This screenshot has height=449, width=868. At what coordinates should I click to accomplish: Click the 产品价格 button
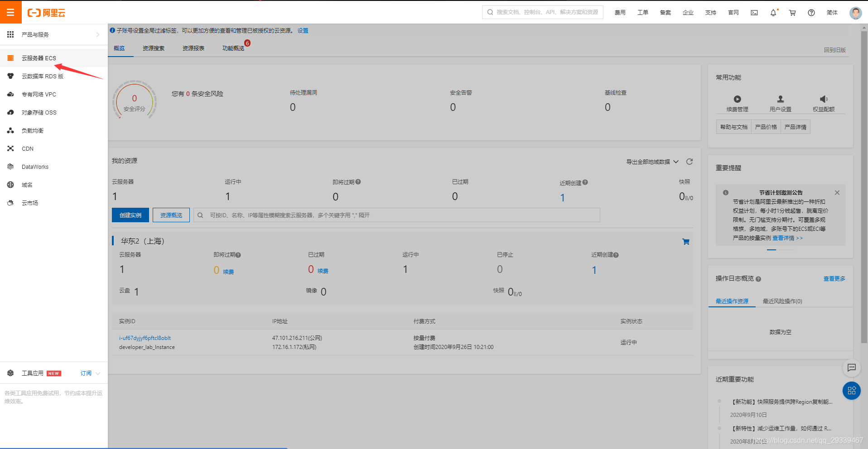point(766,127)
